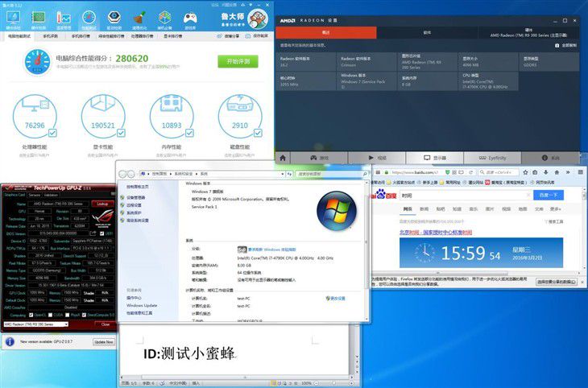Image resolution: width=588 pixels, height=388 pixels.
Task: Open GPU-Z Validation tab
Action: point(51,195)
